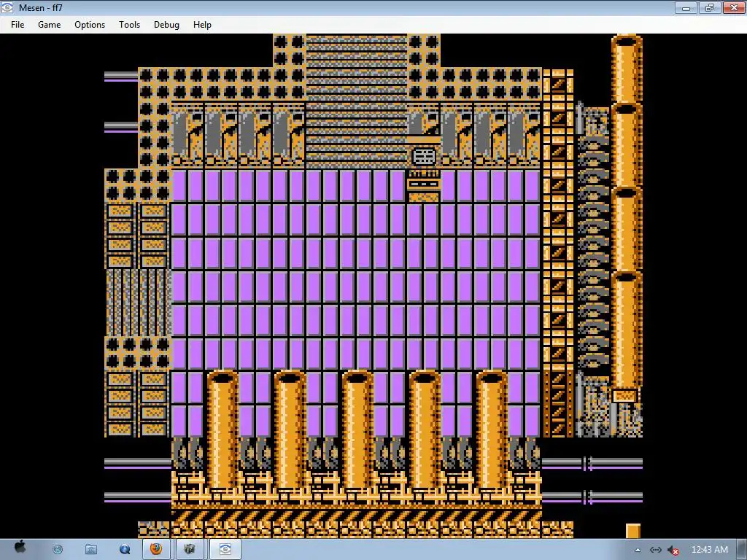Open the dark cube app in taskbar
Viewport: 747px width, 560px height.
tap(190, 549)
